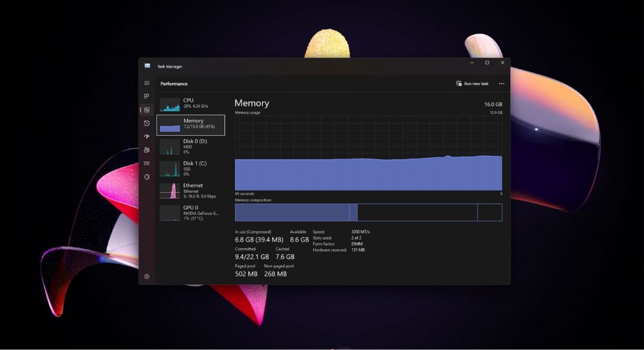Click the Disk 1 mini graph thumbnail

[169, 169]
